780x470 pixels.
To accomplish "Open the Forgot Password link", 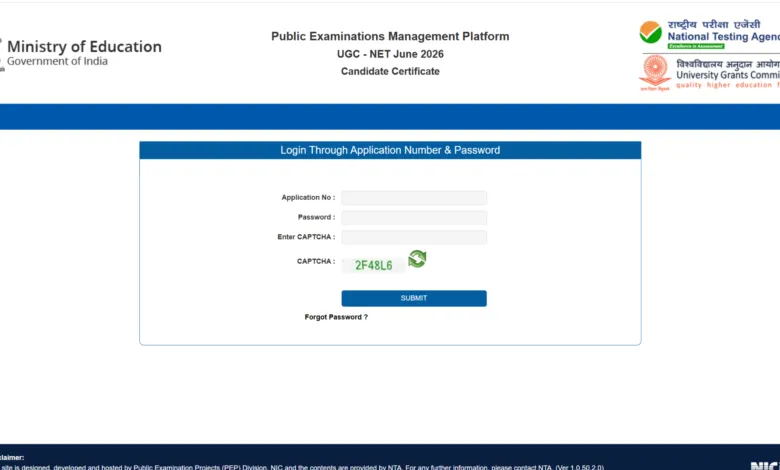I will coord(336,317).
